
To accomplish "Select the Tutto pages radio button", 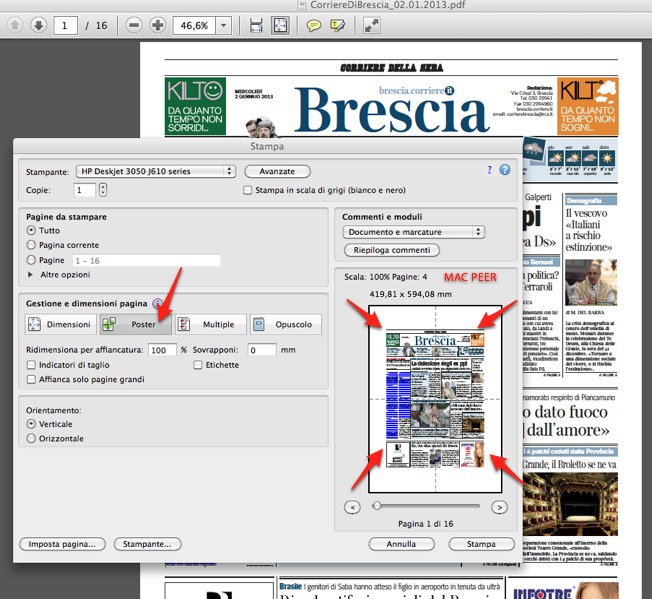I will click(31, 230).
